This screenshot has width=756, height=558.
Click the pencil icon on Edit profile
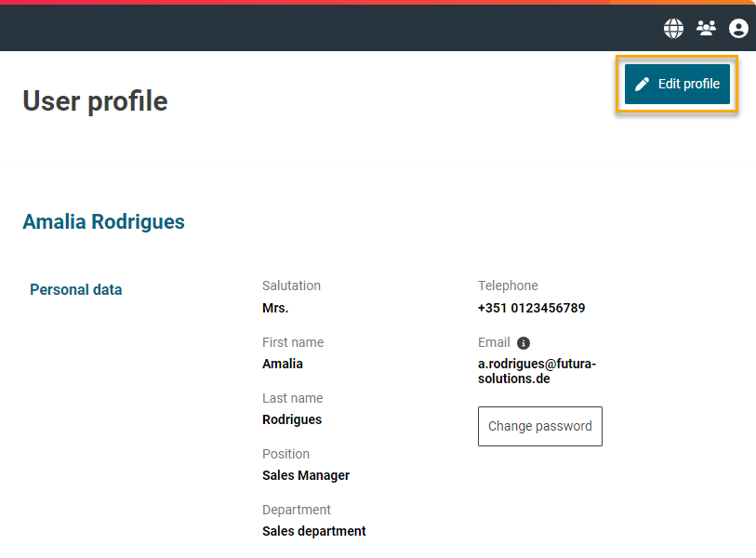click(642, 85)
